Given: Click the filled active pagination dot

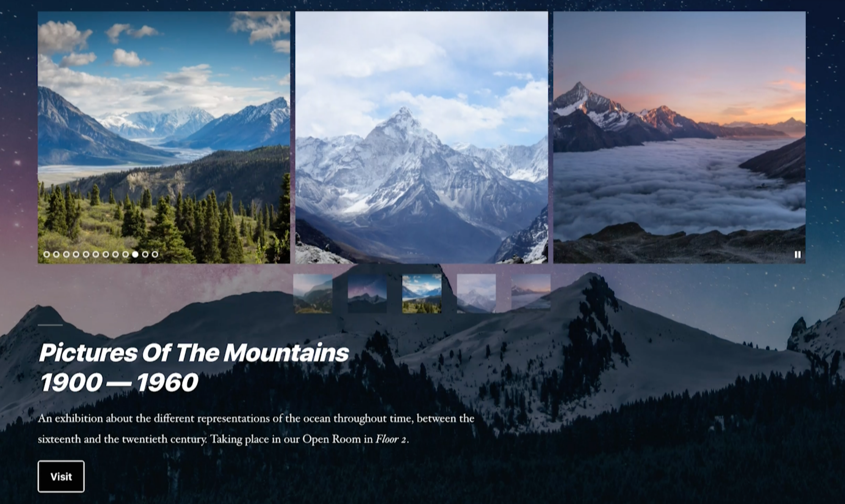Looking at the screenshot, I should click(x=135, y=254).
